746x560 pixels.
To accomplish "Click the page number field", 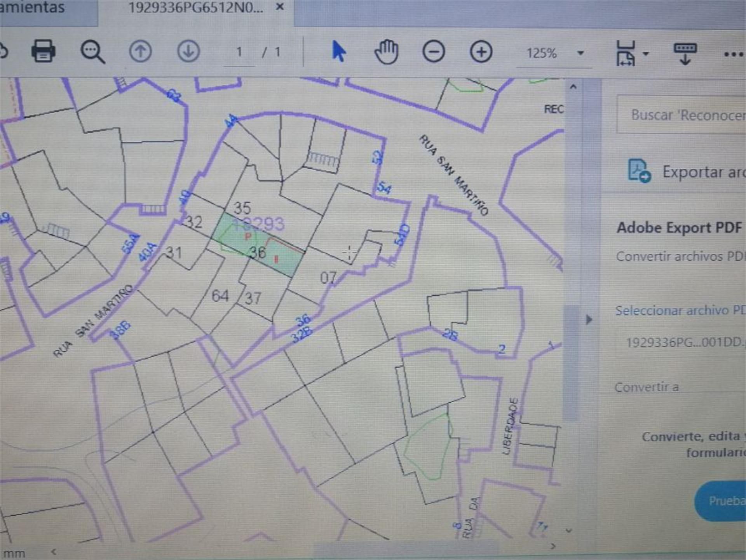I will coord(239,52).
